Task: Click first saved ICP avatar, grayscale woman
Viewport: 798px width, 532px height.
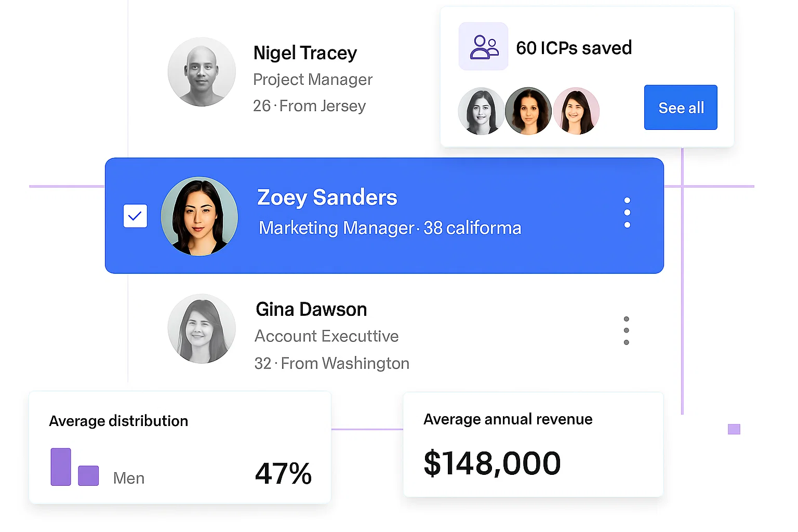Action: (x=481, y=111)
